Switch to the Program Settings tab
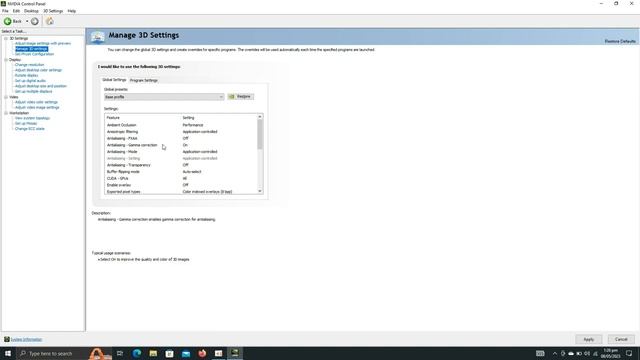 (x=144, y=80)
